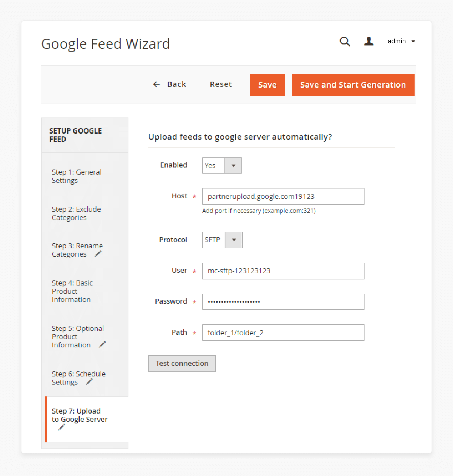Screen dimensions: 453x476
Task: Open Step 1: General Settings
Action: [76, 176]
